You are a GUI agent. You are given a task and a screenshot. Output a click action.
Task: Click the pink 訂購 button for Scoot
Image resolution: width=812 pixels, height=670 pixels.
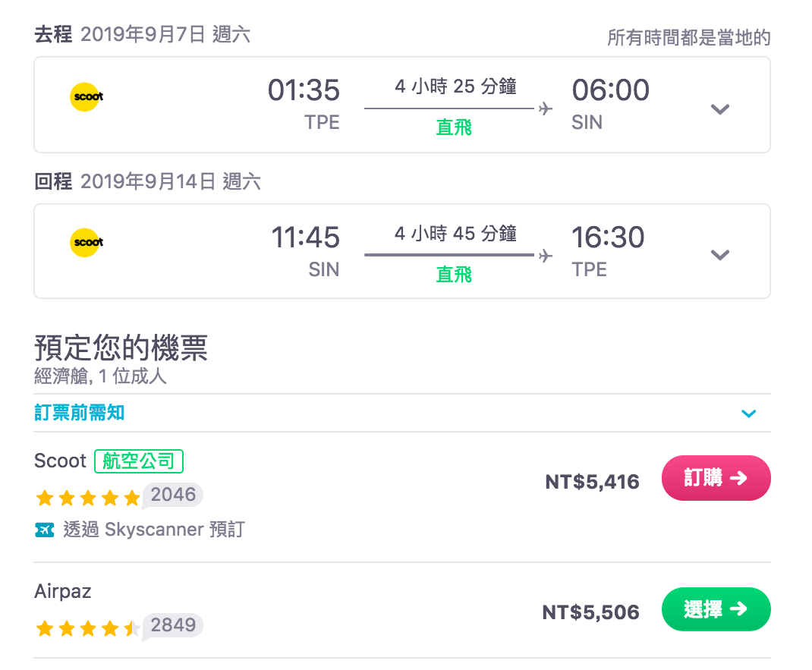[x=716, y=479]
